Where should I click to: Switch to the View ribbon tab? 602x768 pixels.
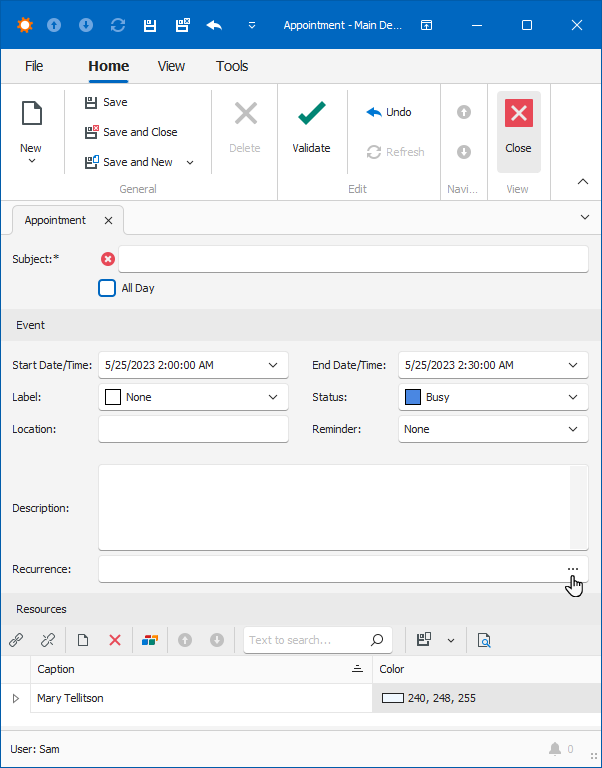pos(171,66)
